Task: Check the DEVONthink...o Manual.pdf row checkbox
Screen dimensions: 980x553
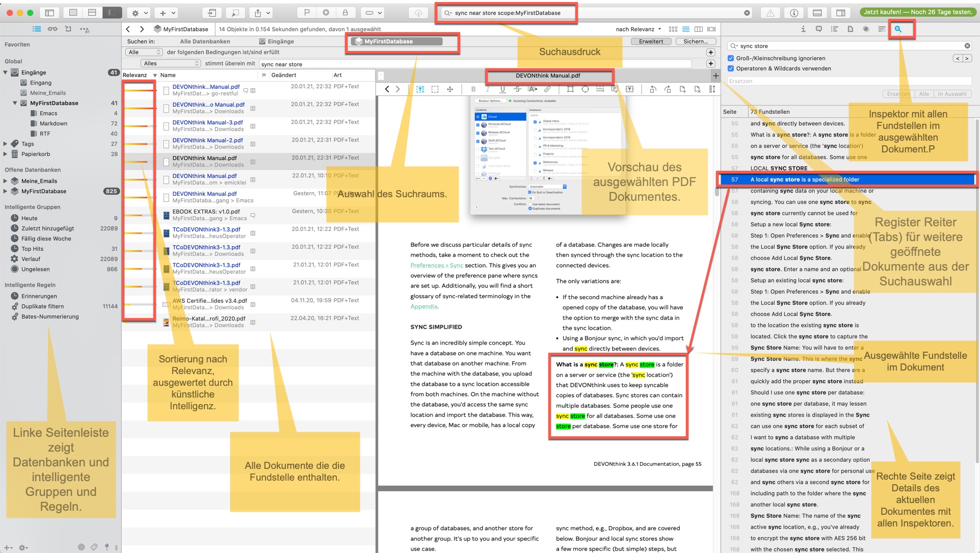Action: [166, 108]
